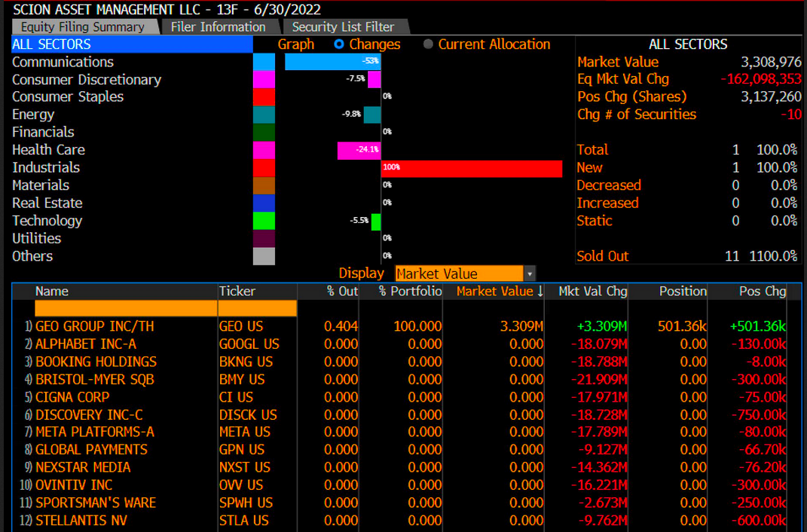Click GEO market value change +3.309M
807x532 pixels.
coord(601,326)
